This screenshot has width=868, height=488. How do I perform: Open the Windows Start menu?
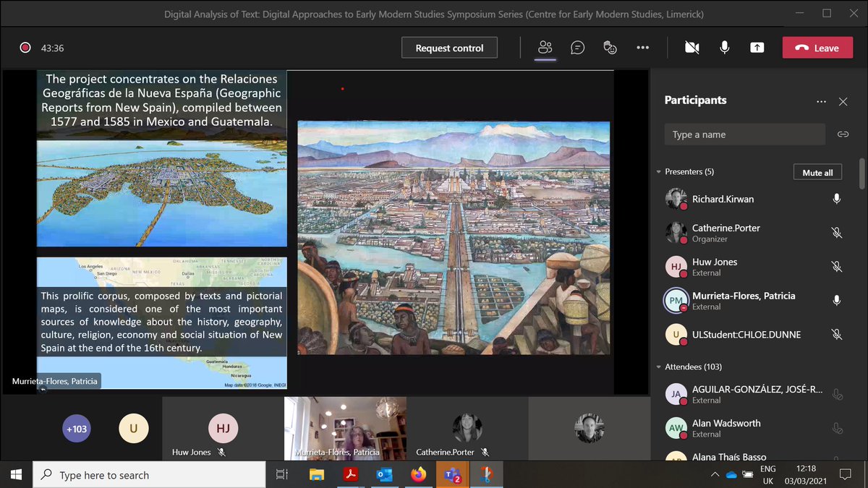pos(16,475)
